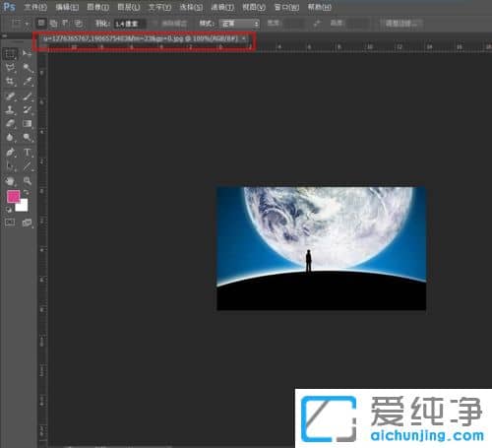Open the 图层(L) menu
This screenshot has width=492, height=448.
129,7
